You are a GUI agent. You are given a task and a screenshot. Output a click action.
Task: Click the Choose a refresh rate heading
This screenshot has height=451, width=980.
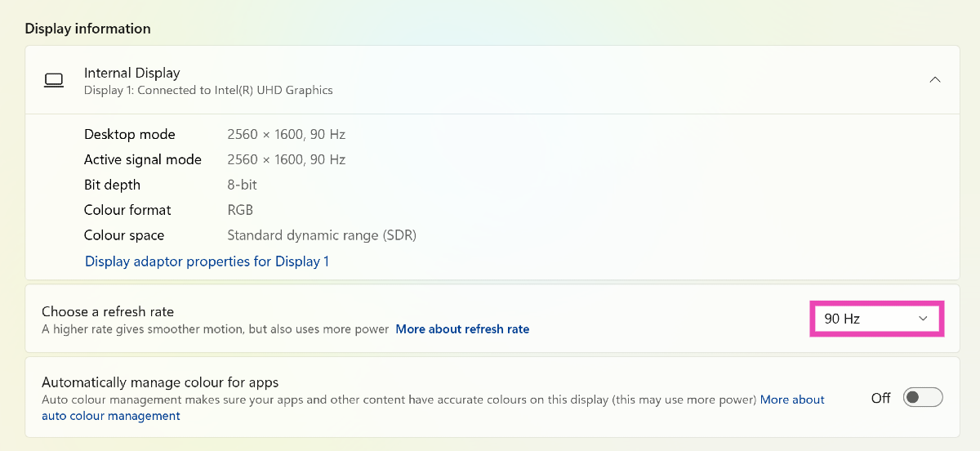click(x=108, y=311)
